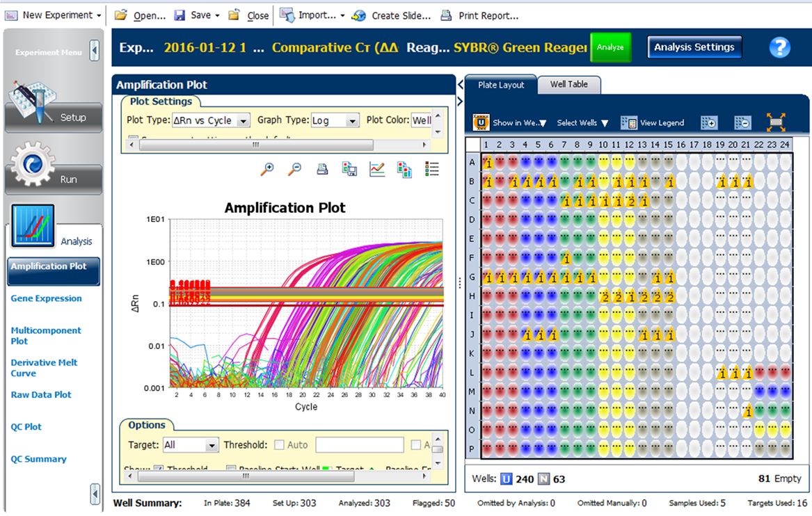Open the QC Plot view
812x516 pixels.
pos(26,426)
